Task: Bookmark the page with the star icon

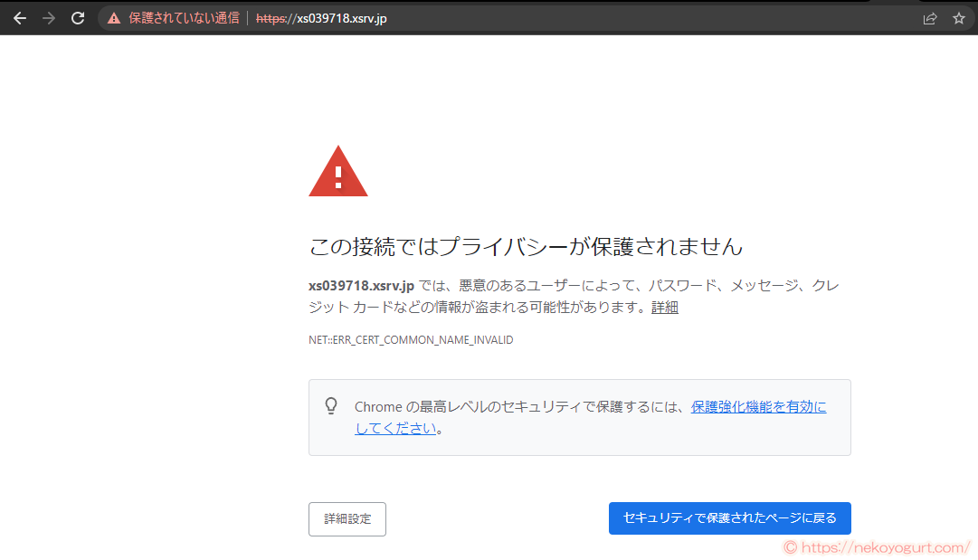Action: [x=959, y=16]
